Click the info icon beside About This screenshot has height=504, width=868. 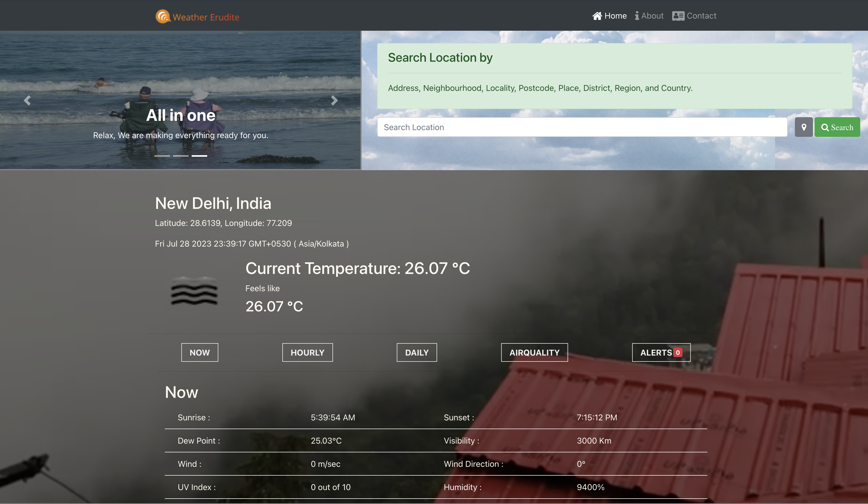point(637,16)
